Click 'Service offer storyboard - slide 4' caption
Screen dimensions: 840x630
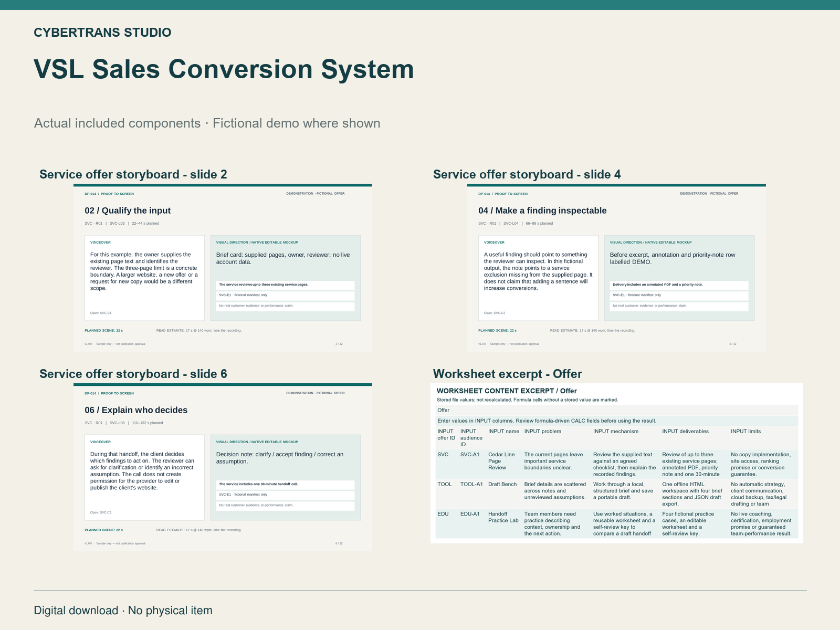point(527,174)
